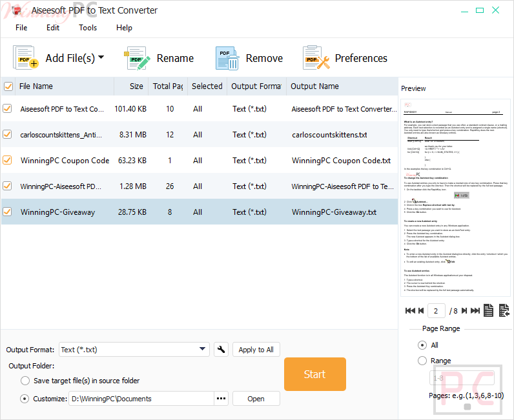Click the preview page number field
514x420 pixels.
pyautogui.click(x=436, y=310)
